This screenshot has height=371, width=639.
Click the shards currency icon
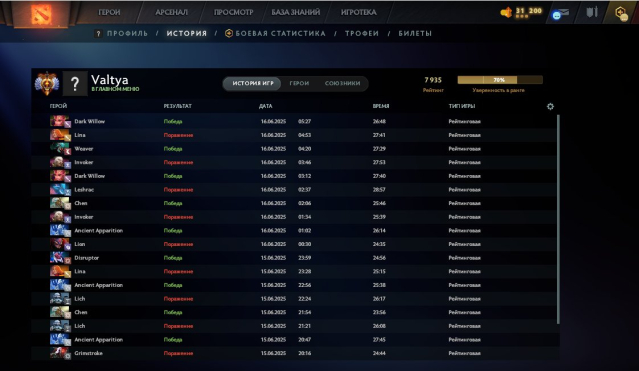(x=506, y=12)
